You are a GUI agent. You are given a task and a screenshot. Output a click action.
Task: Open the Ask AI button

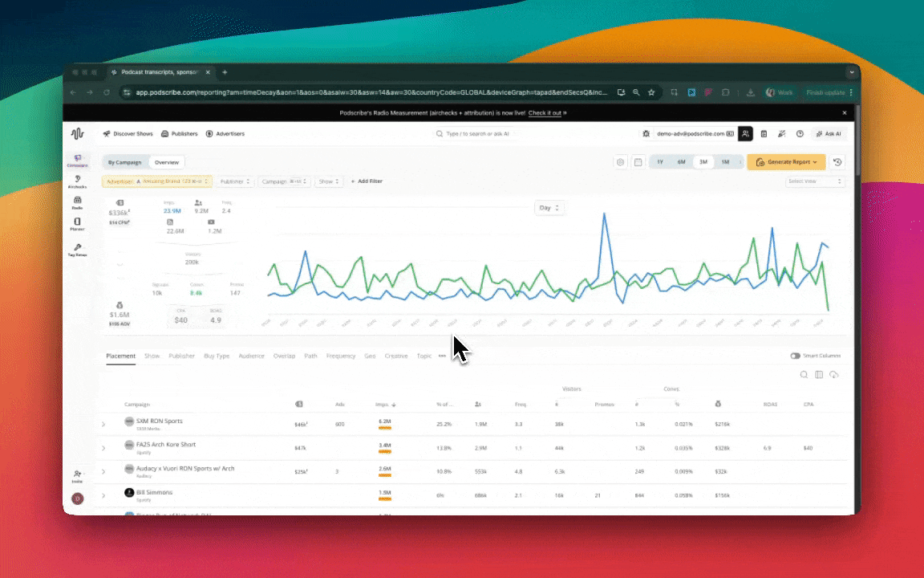click(x=829, y=134)
